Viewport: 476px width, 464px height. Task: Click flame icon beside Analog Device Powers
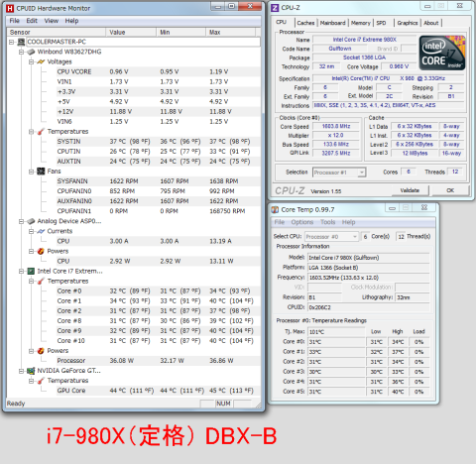point(41,251)
